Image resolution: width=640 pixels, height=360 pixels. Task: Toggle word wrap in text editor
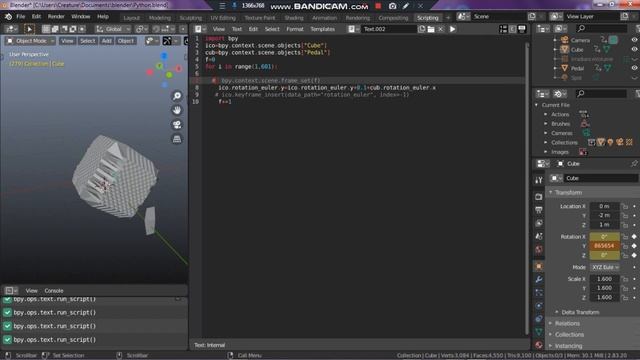click(x=513, y=29)
